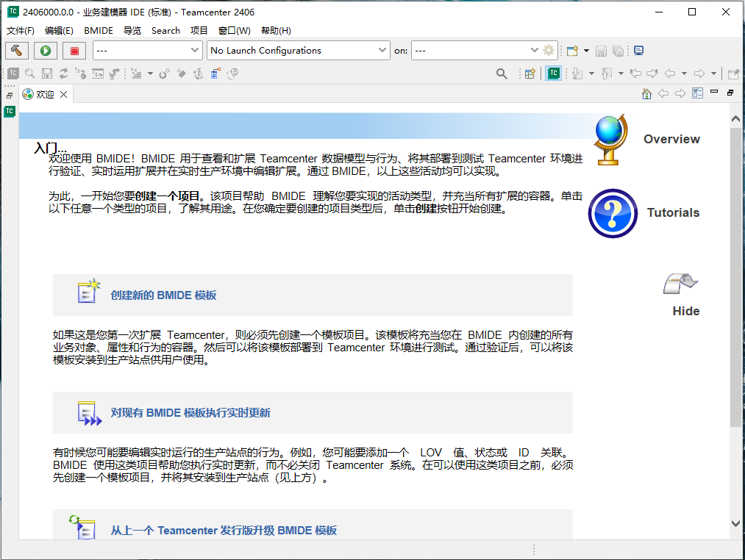The width and height of the screenshot is (745, 560).
Task: Close the 欢迎 tab
Action: pyautogui.click(x=64, y=95)
